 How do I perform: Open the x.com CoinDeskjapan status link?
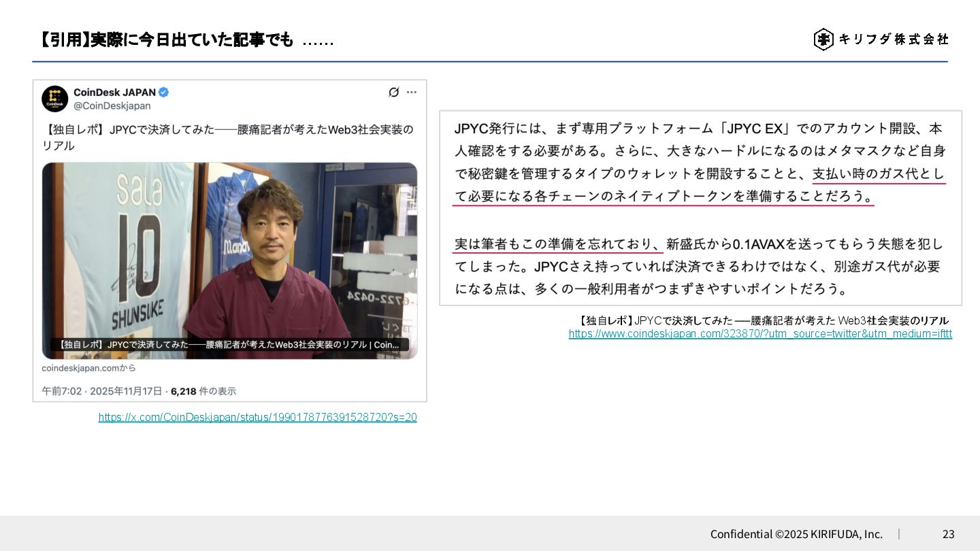(x=258, y=417)
